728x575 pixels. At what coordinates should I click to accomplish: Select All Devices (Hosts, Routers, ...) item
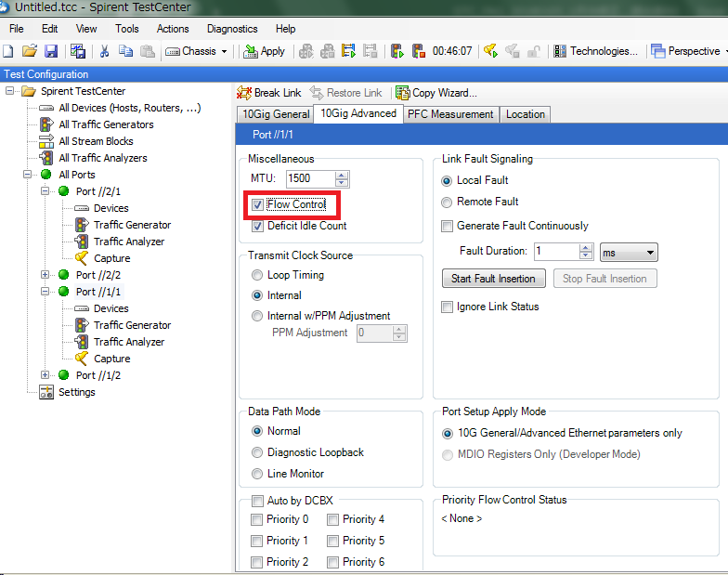pyautogui.click(x=130, y=108)
